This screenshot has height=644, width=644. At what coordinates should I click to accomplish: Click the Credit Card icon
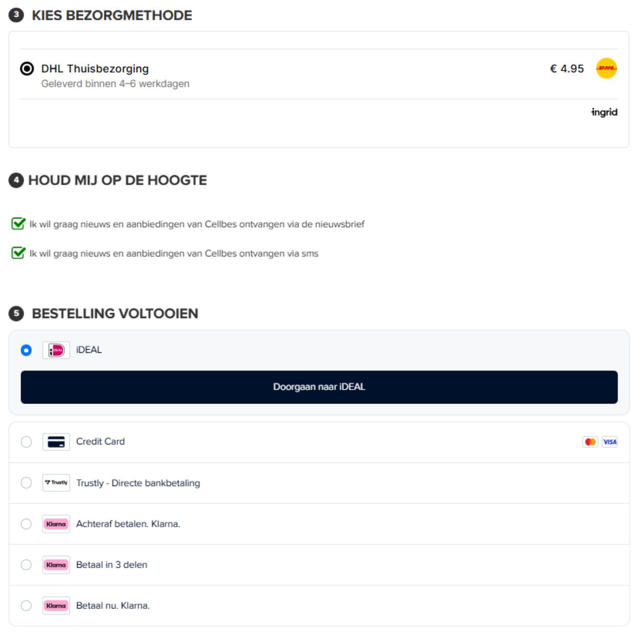(x=56, y=442)
